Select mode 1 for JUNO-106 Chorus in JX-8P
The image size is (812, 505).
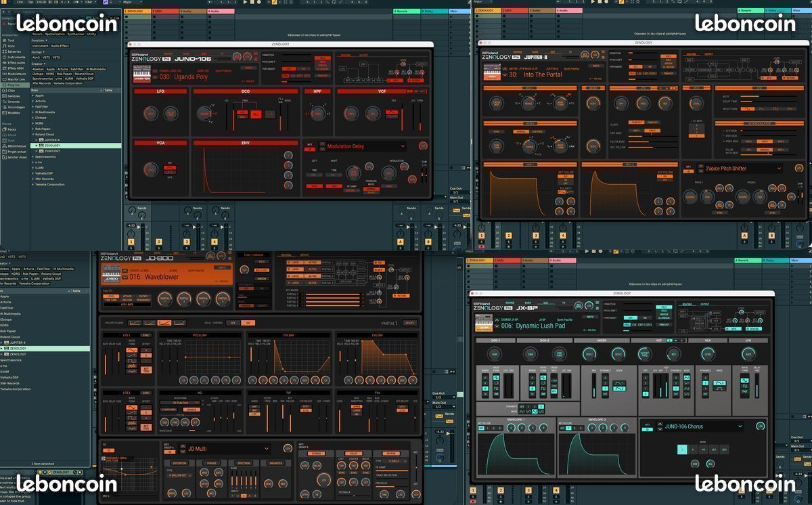[682, 449]
